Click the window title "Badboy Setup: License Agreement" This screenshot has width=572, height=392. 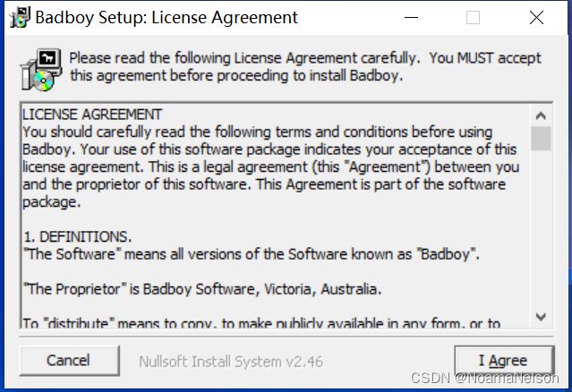point(166,18)
